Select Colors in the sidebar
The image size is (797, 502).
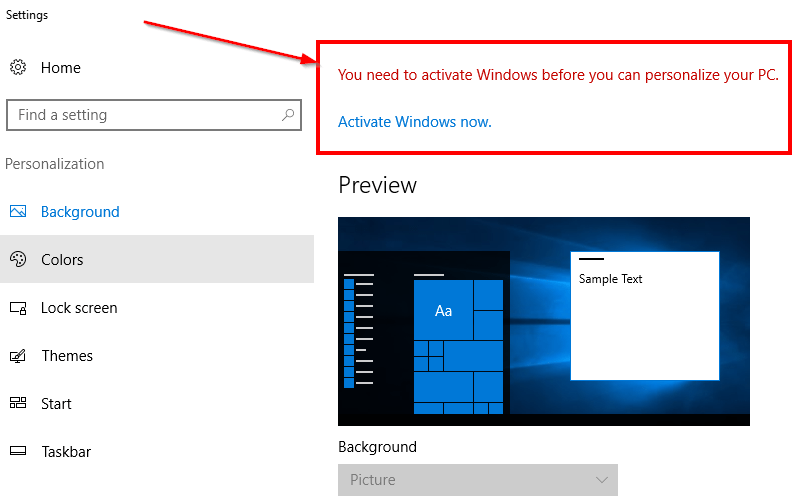(157, 259)
